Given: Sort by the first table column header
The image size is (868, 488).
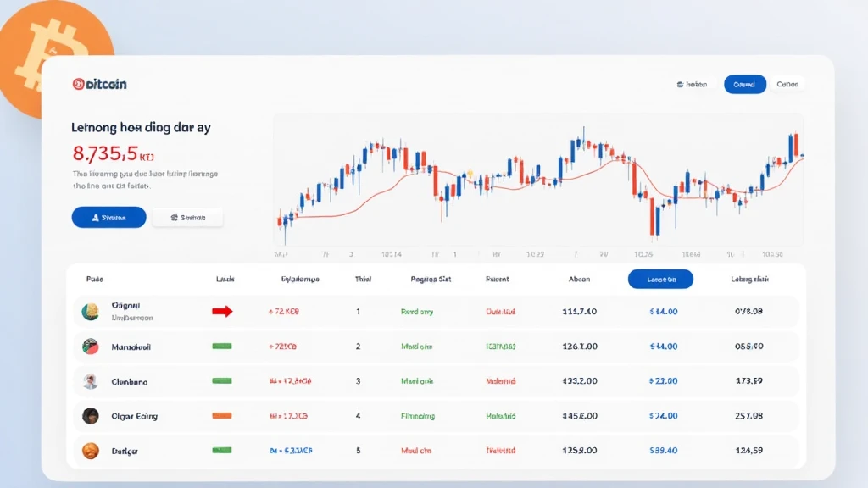Looking at the screenshot, I should tap(94, 279).
